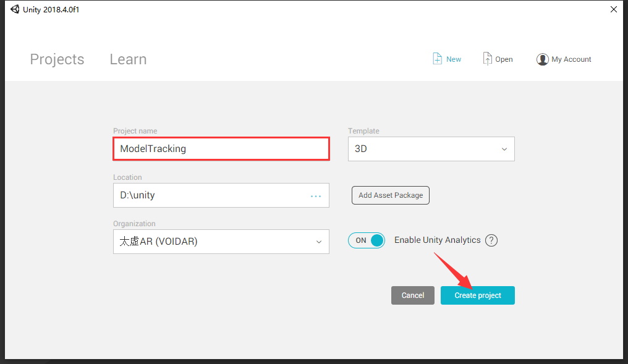Click the Unity logo in title bar
The height and width of the screenshot is (364, 628).
(15, 9)
